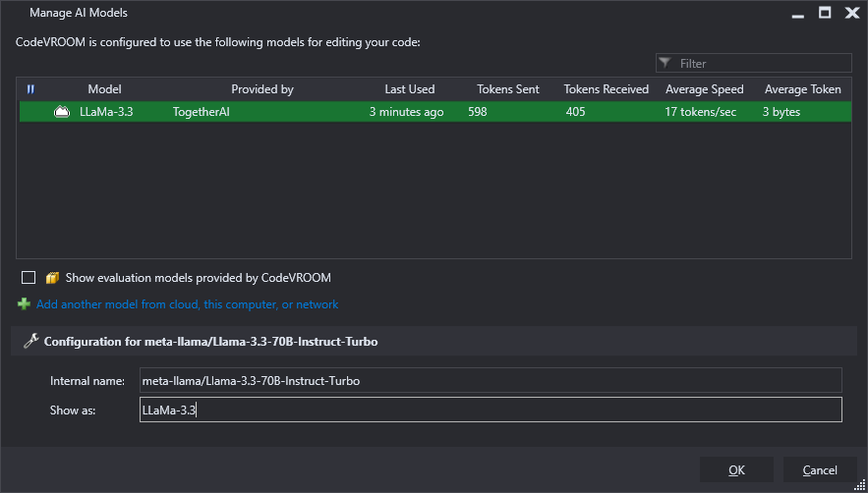Click the yellow evaluation models package icon
Viewport: 868px width, 493px height.
click(52, 278)
